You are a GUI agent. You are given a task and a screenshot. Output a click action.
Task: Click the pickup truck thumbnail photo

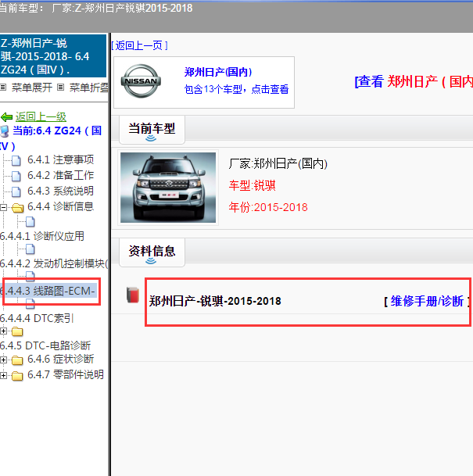168,188
